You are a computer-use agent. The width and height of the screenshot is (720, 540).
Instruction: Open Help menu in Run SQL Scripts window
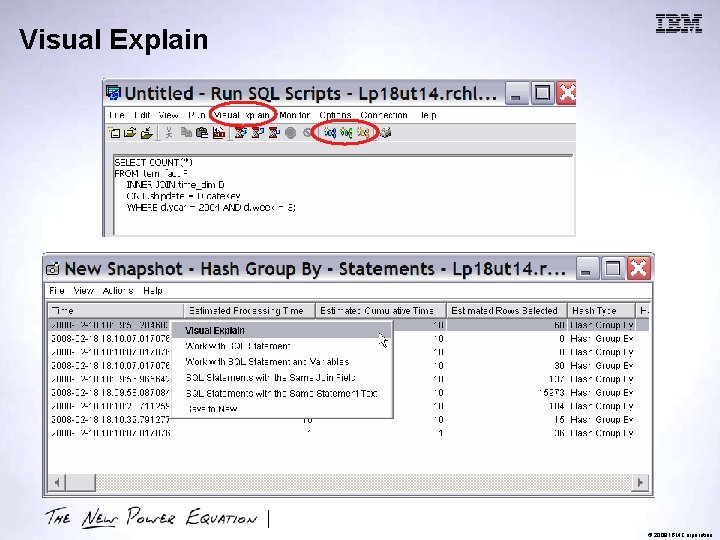click(428, 115)
